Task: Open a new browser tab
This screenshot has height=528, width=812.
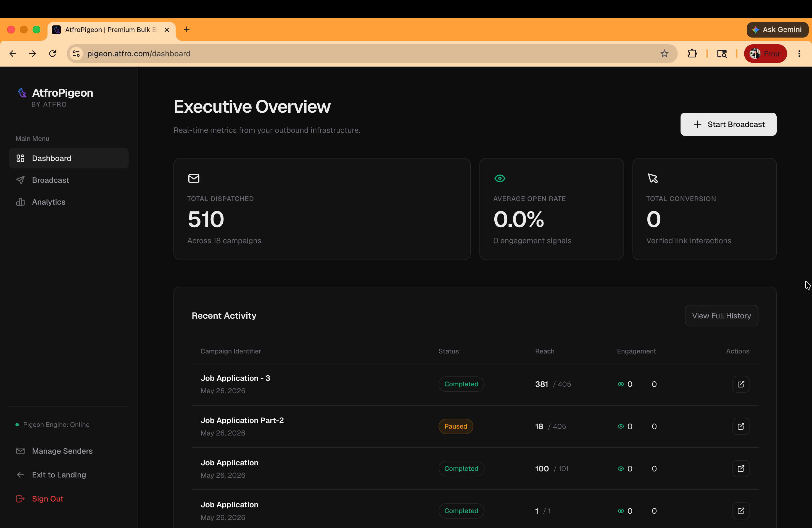Action: tap(187, 30)
